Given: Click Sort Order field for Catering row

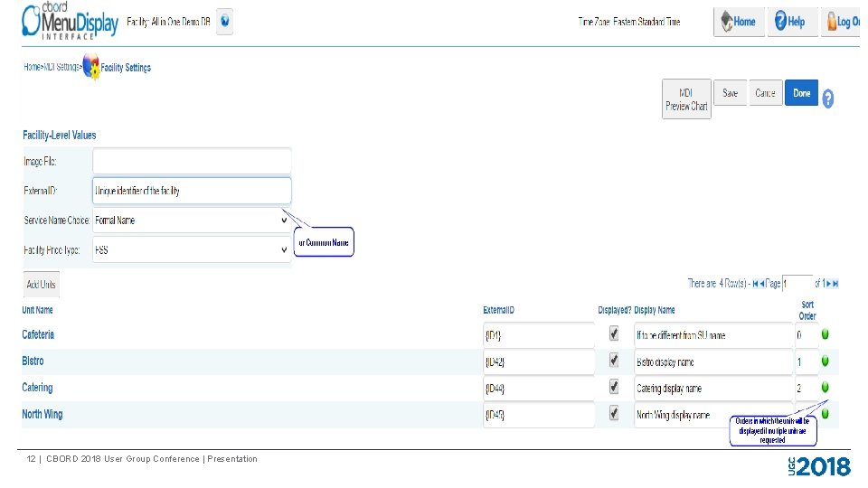Looking at the screenshot, I should coord(807,389).
